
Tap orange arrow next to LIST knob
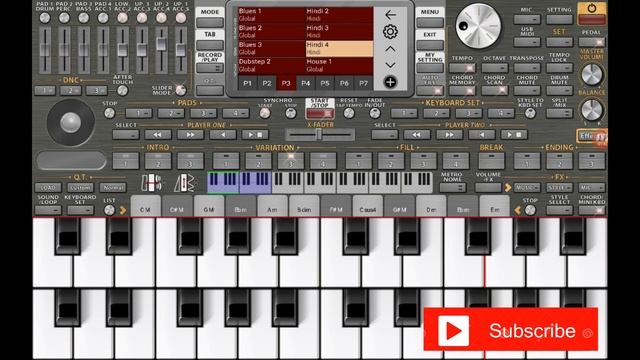coord(123,210)
